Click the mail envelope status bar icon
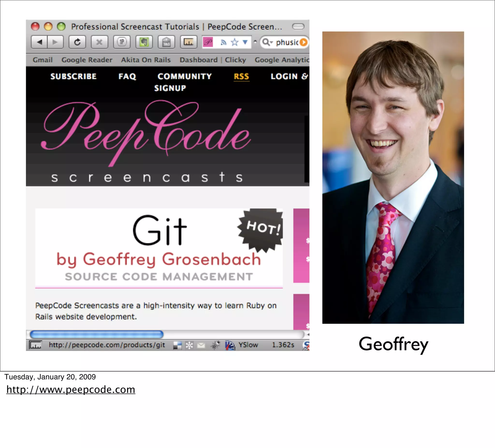The width and height of the screenshot is (495, 448). 201,345
